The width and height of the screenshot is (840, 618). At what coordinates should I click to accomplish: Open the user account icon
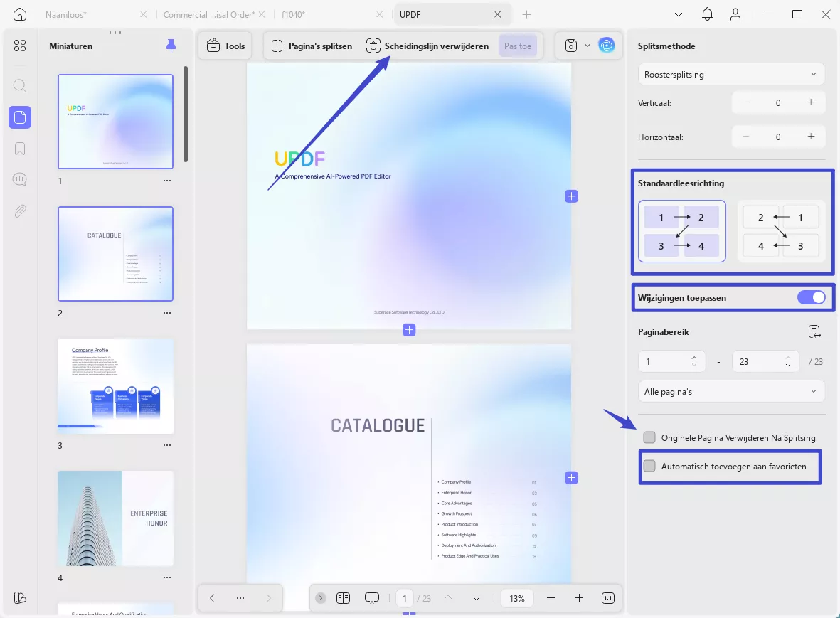(735, 14)
